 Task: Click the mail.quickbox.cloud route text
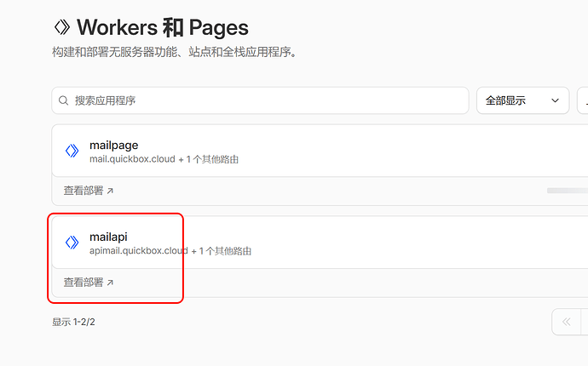click(132, 159)
